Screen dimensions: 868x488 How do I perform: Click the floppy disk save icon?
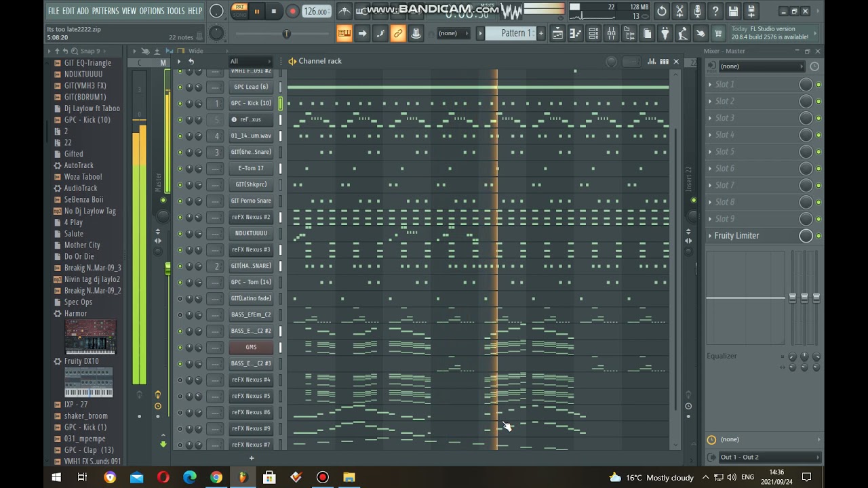click(x=733, y=12)
